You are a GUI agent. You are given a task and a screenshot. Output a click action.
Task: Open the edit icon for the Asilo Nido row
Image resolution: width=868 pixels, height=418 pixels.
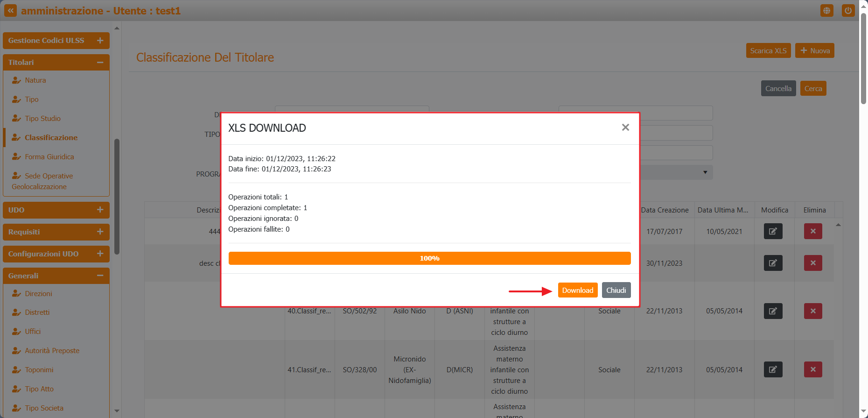point(773,311)
